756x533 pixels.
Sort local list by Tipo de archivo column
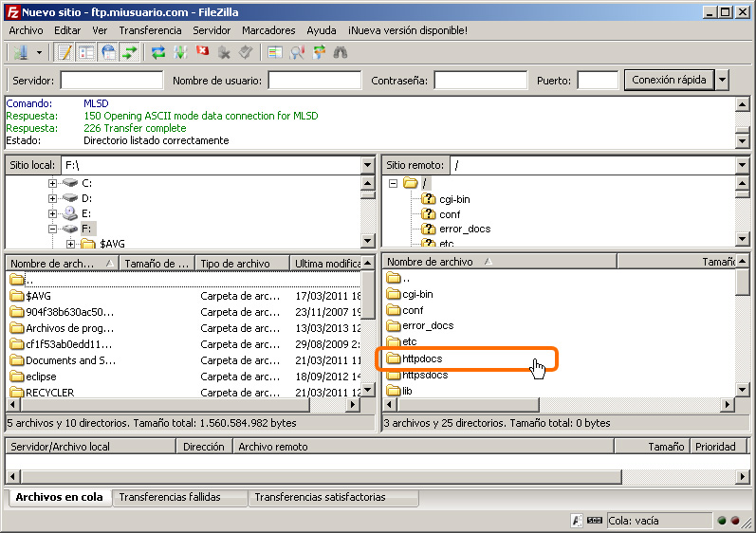coord(243,264)
